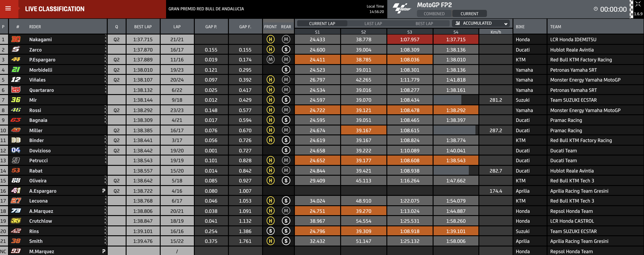Click Smith's best lap 1:39.476
Viewport: 644px width, 255px height.
coord(143,241)
